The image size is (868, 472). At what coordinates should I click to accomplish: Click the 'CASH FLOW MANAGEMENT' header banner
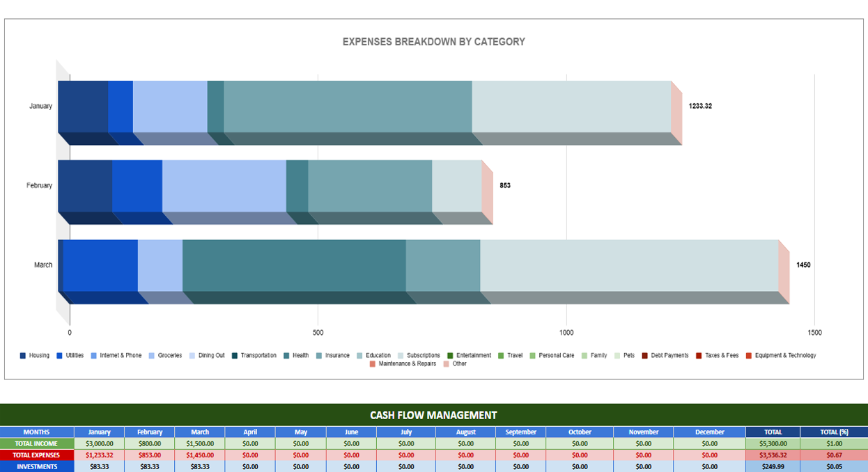(x=434, y=415)
